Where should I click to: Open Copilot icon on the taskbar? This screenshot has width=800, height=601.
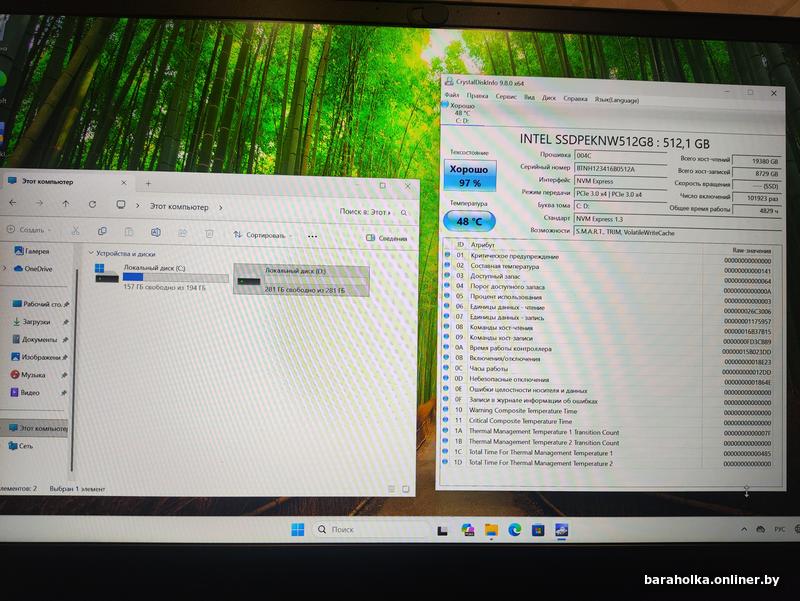pos(467,530)
